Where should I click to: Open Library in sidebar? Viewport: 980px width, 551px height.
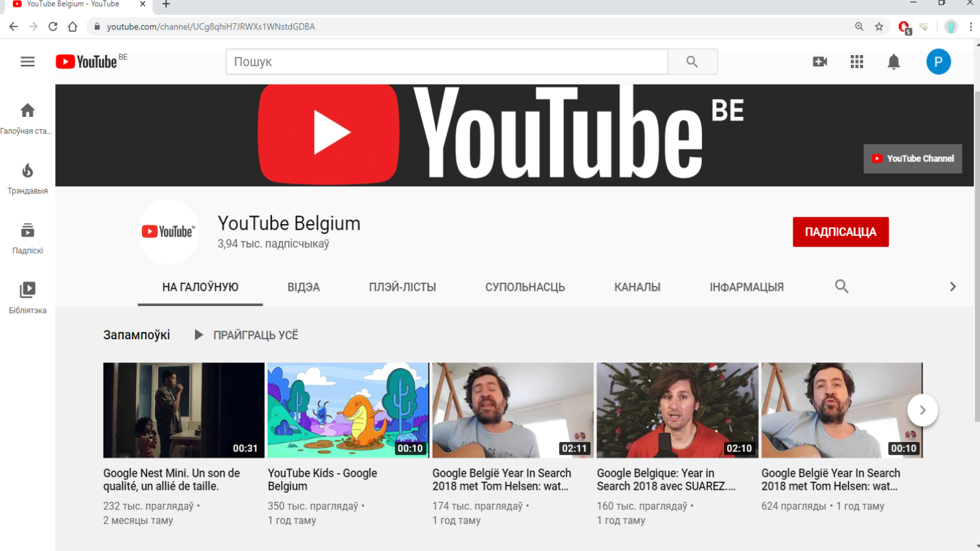coord(28,298)
